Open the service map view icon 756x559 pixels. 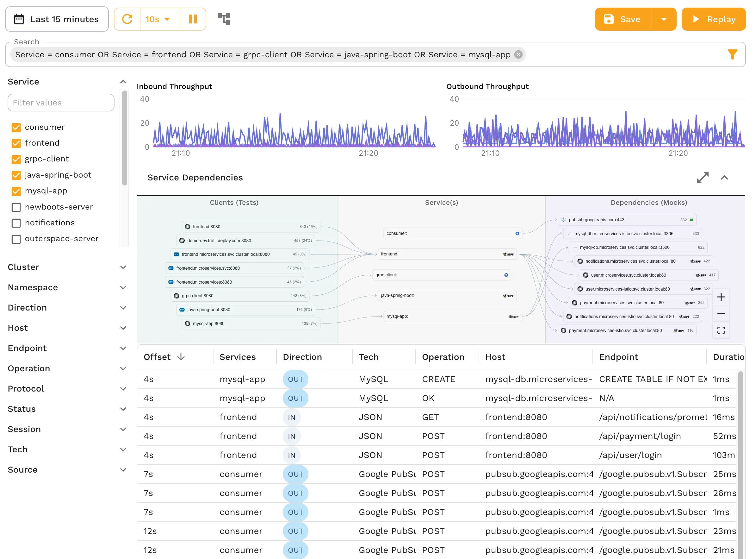pyautogui.click(x=224, y=19)
